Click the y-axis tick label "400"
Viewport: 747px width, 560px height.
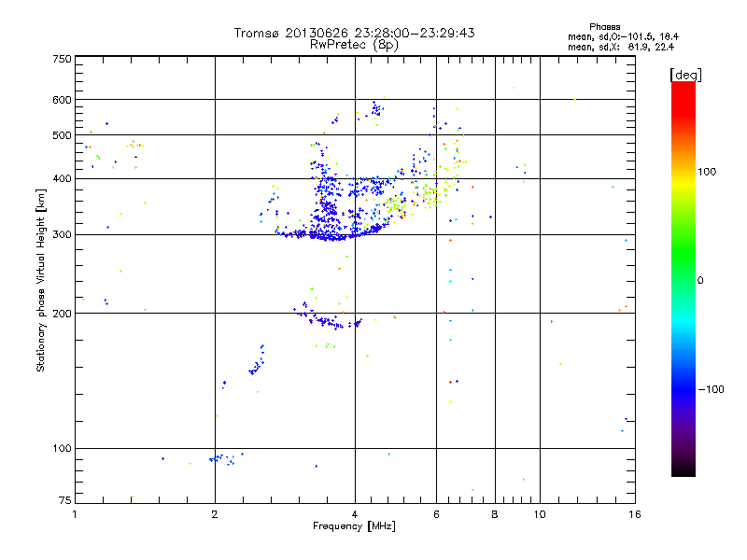[62, 178]
